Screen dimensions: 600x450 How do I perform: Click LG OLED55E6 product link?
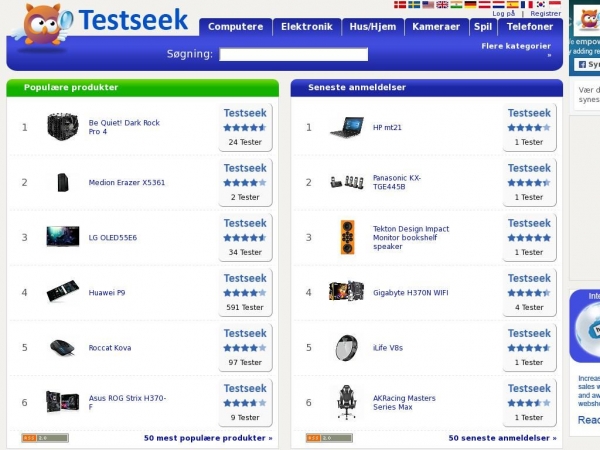click(112, 238)
